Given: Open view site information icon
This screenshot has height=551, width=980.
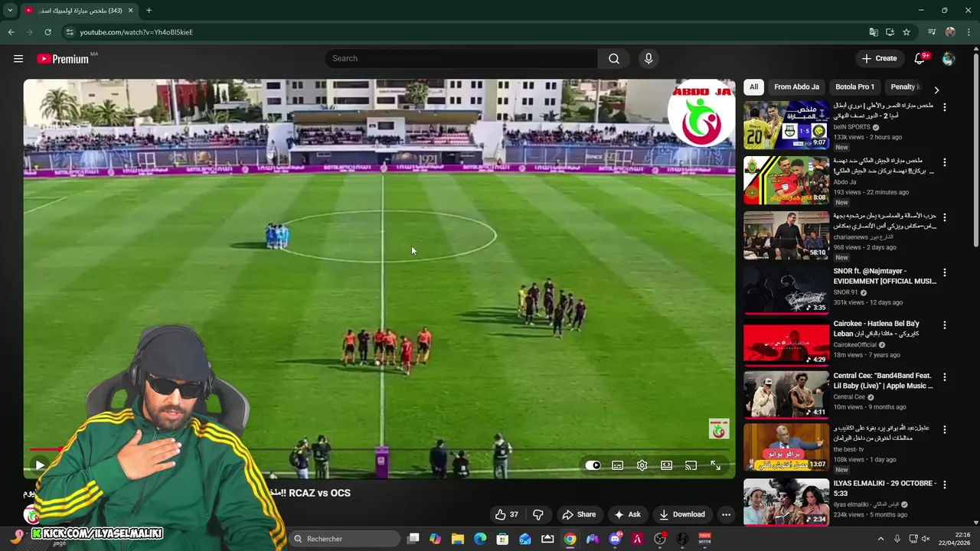Looking at the screenshot, I should click(x=70, y=32).
